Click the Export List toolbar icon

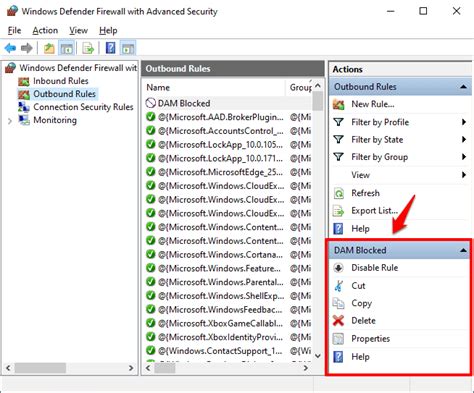[x=88, y=49]
